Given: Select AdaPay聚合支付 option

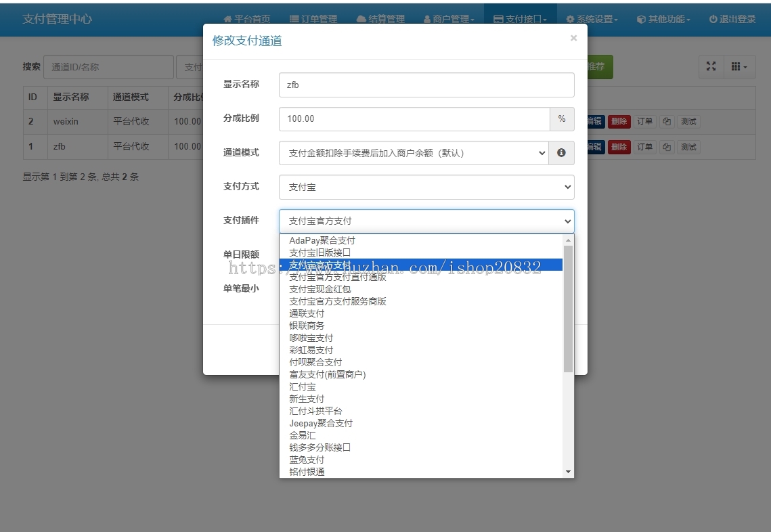Looking at the screenshot, I should [x=421, y=240].
